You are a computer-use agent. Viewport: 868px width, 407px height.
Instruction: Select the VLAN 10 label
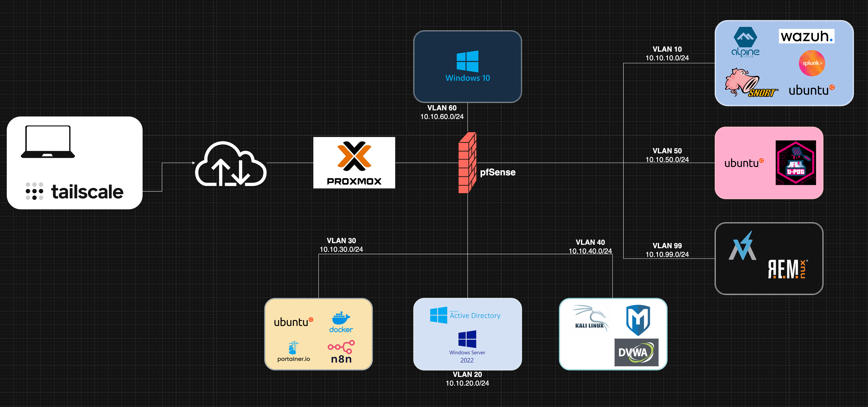[x=667, y=49]
